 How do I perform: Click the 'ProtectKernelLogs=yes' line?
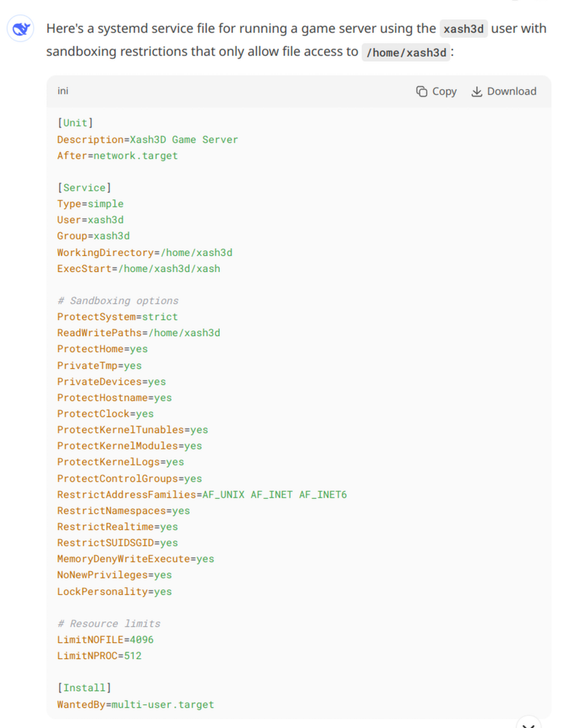[x=121, y=462]
